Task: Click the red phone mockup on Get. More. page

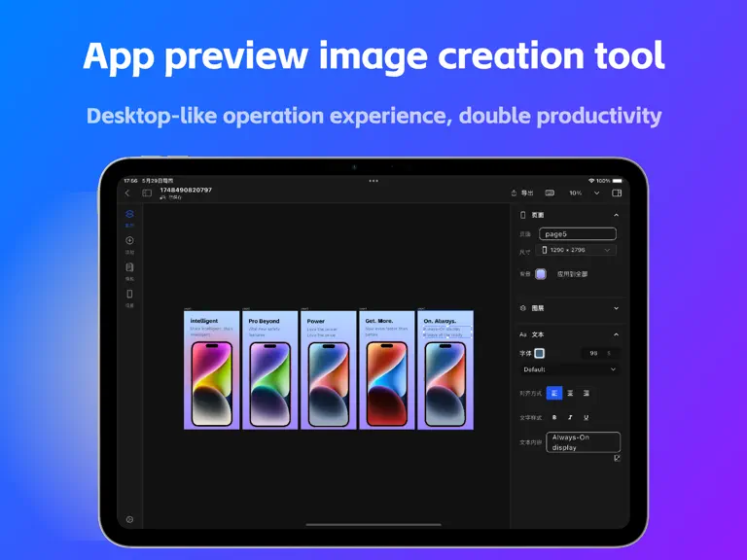Action: [x=387, y=384]
